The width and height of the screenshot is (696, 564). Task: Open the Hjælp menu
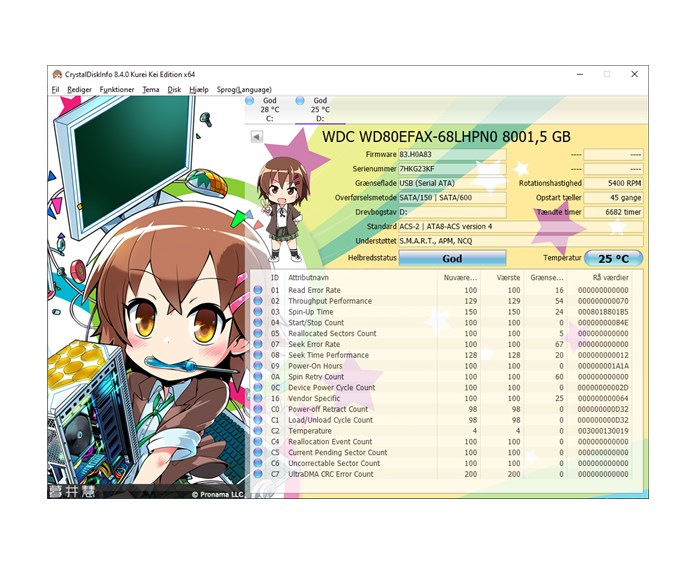pyautogui.click(x=198, y=90)
